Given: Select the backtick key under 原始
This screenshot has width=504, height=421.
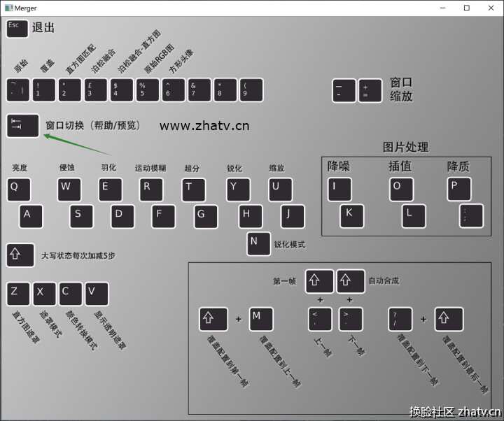Looking at the screenshot, I should pyautogui.click(x=18, y=90).
